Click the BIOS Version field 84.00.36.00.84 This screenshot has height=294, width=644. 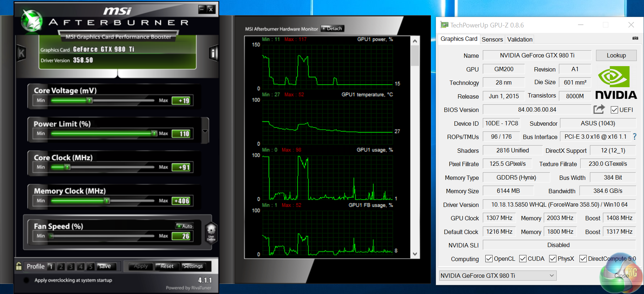[537, 109]
